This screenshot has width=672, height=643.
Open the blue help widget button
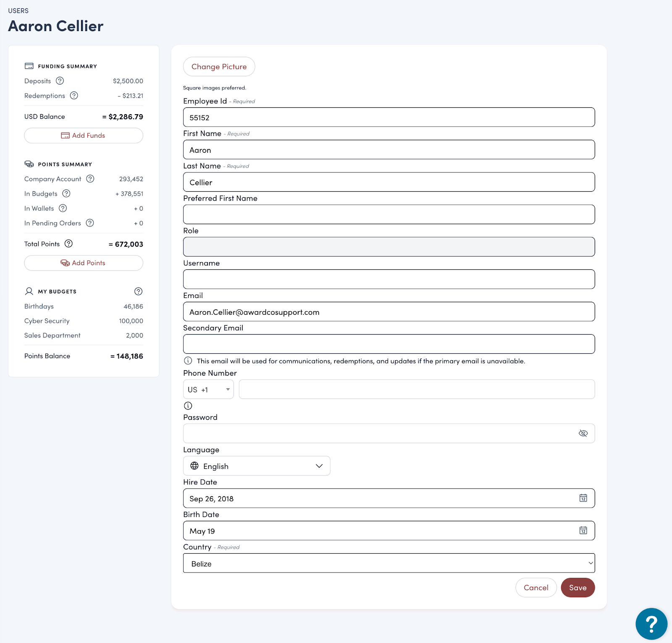tap(651, 624)
